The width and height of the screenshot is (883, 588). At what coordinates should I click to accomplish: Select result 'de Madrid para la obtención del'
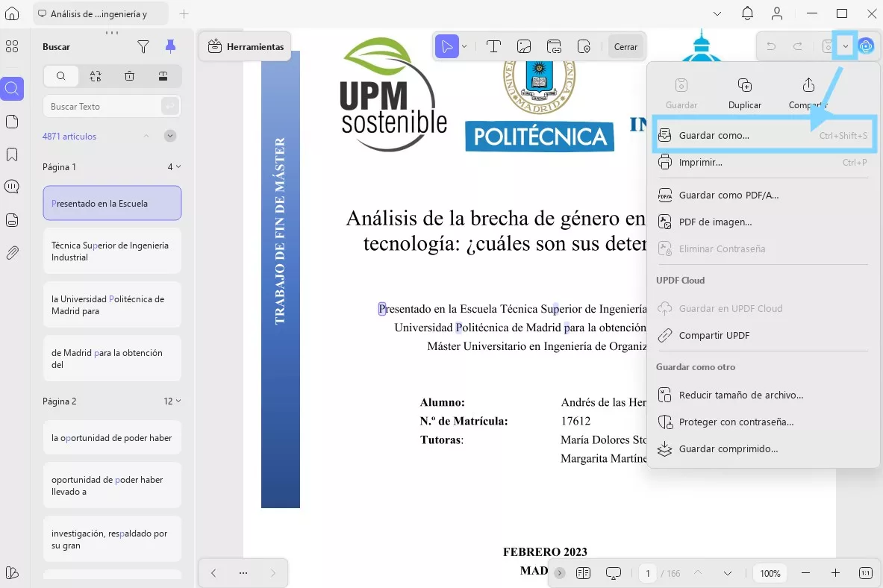point(112,358)
